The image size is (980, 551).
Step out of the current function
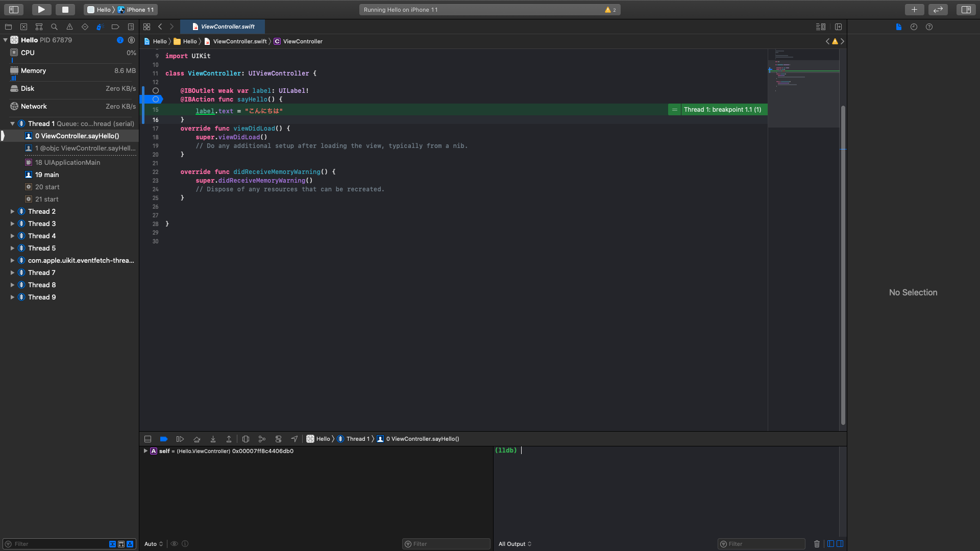229,439
